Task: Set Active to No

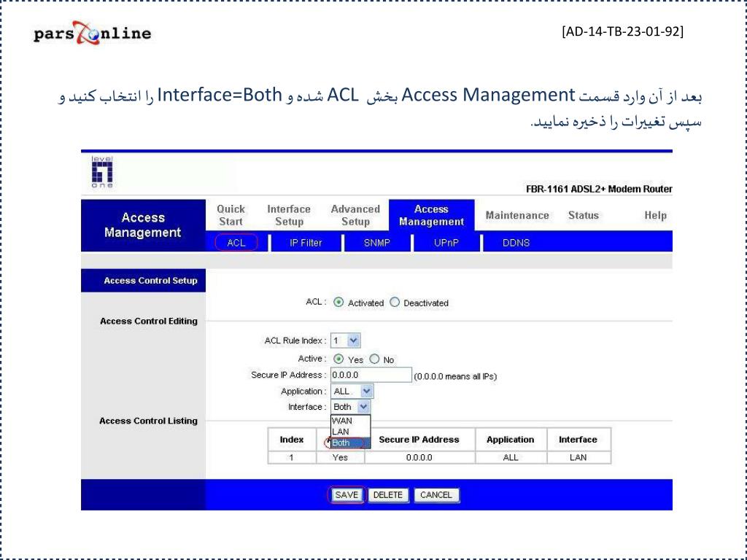Action: click(x=374, y=359)
